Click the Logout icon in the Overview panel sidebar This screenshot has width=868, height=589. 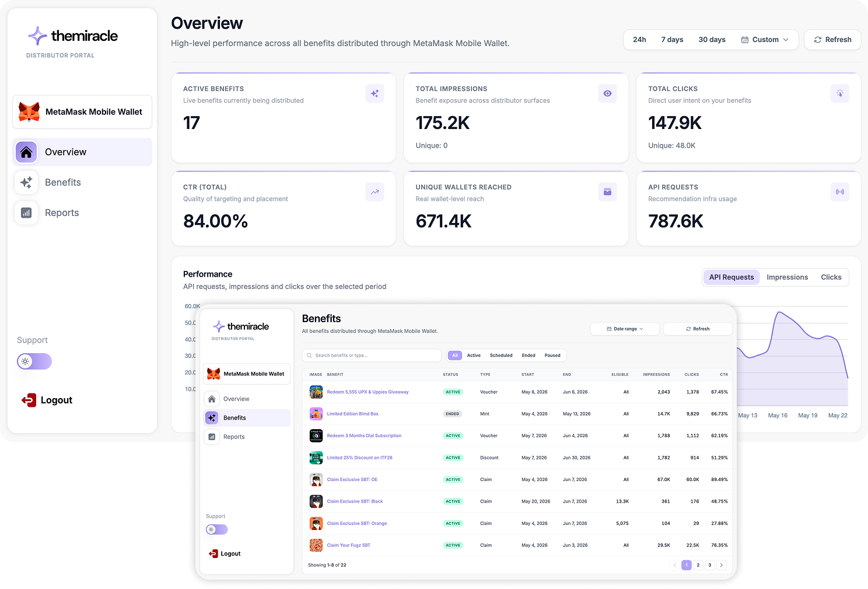click(x=29, y=400)
